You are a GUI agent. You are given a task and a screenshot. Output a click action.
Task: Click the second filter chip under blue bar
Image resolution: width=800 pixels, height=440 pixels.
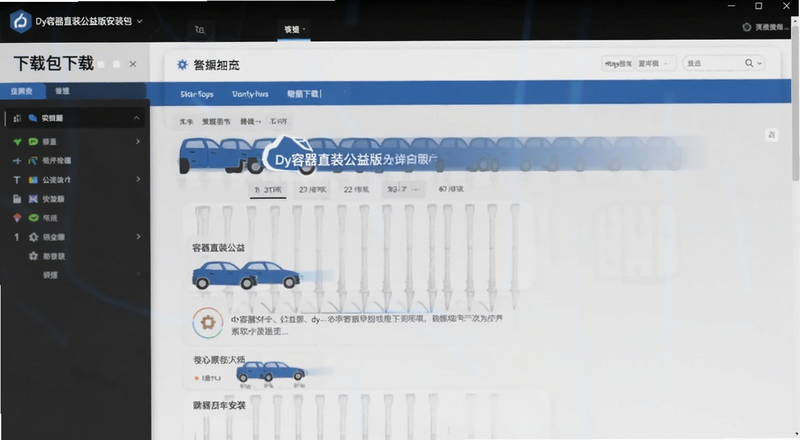[x=216, y=121]
